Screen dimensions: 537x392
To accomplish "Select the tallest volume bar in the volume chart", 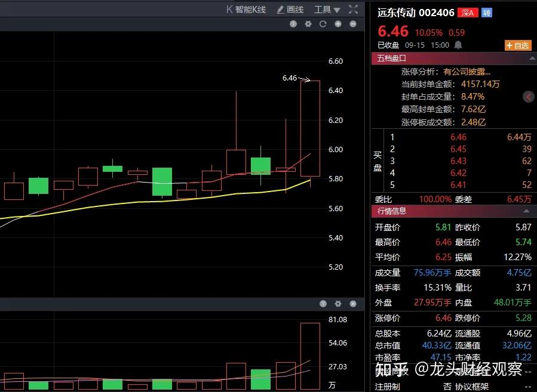I will [x=310, y=356].
